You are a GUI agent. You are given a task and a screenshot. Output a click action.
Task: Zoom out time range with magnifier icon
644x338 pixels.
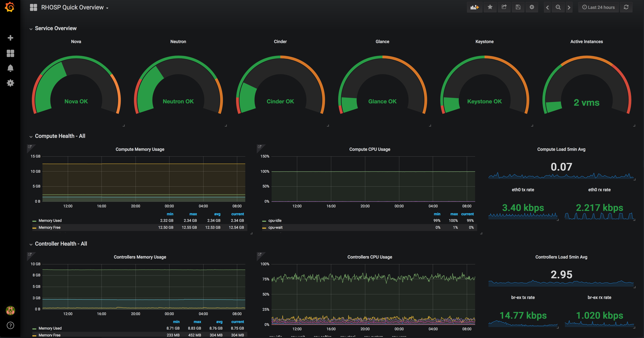tap(558, 7)
